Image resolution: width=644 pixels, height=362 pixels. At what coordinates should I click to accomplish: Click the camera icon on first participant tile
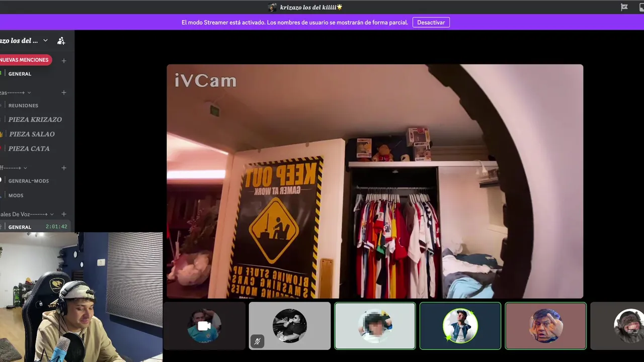tap(204, 326)
